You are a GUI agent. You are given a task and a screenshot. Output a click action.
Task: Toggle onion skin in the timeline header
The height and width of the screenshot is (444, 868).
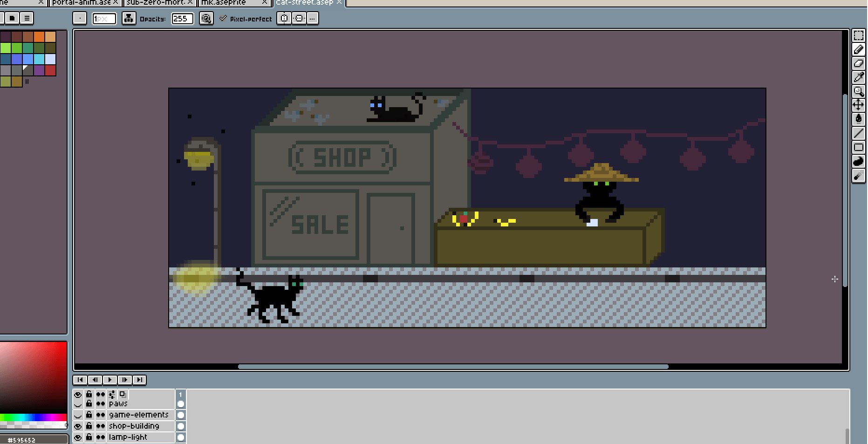pyautogui.click(x=123, y=395)
